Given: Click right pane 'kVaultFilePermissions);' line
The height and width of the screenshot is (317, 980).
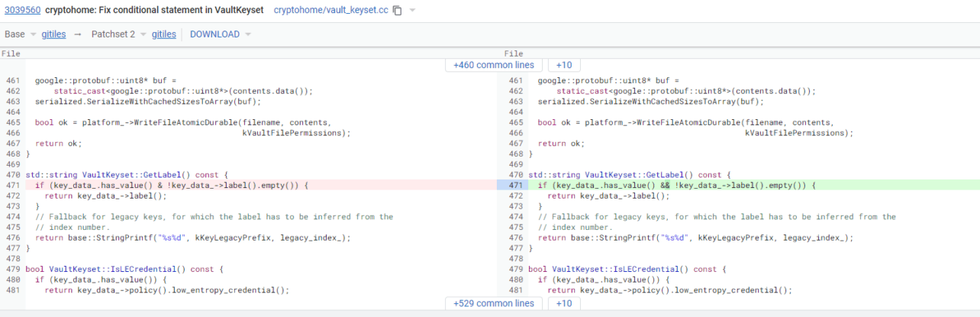Looking at the screenshot, I should [x=799, y=133].
